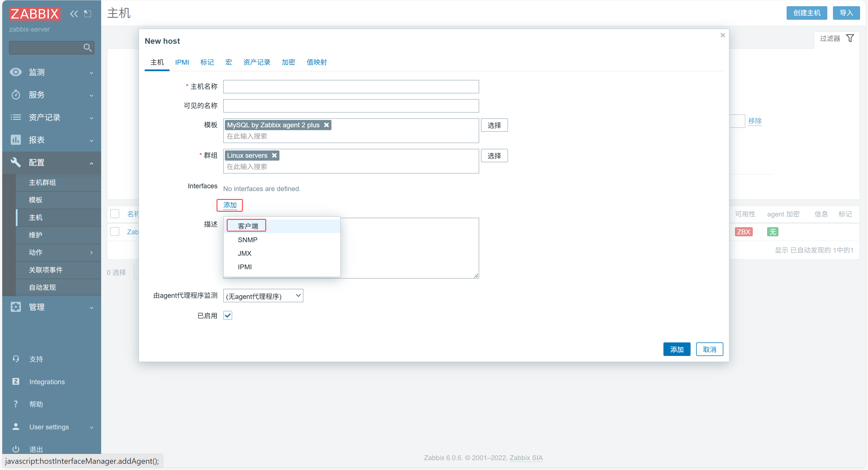Toggle kiosk mode icon in sidebar header
The image size is (868, 470).
[x=88, y=14]
